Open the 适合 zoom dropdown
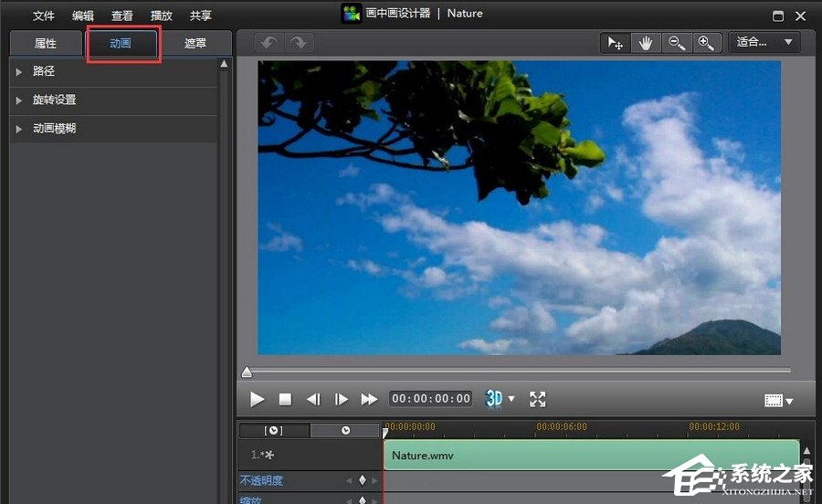The width and height of the screenshot is (822, 504). 764,42
